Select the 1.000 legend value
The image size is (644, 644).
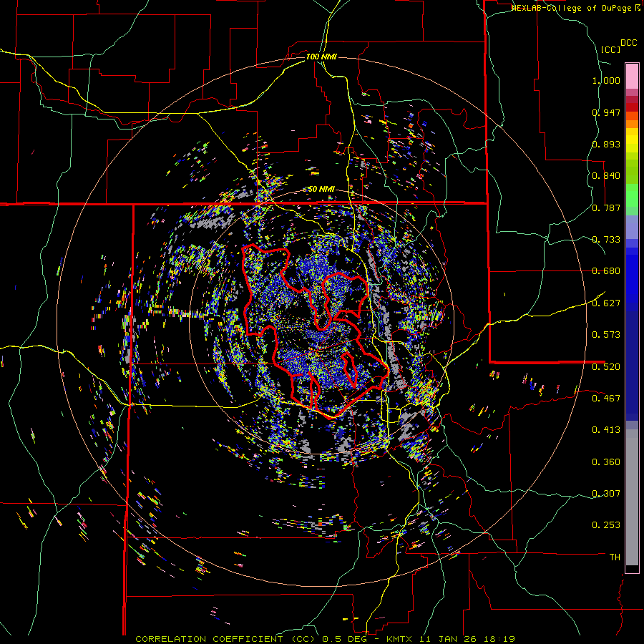pyautogui.click(x=606, y=80)
